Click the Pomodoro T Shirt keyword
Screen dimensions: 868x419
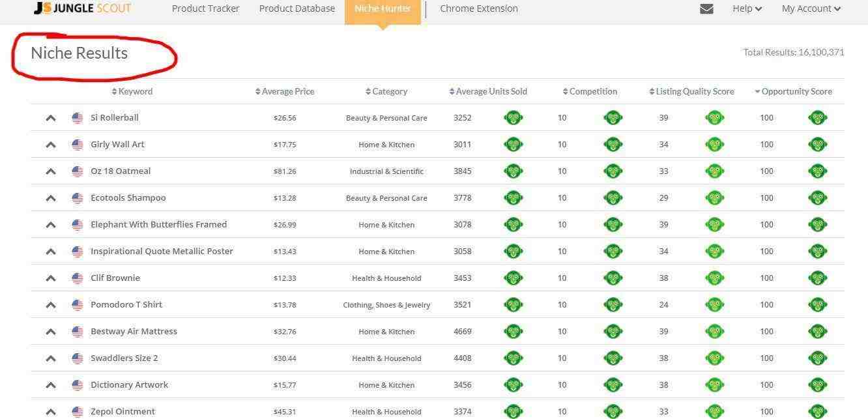pyautogui.click(x=126, y=305)
